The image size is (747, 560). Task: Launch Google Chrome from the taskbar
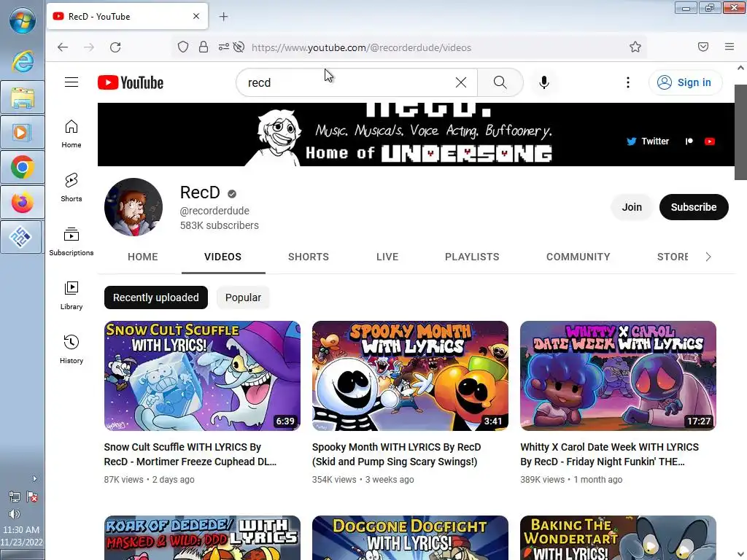(23, 168)
